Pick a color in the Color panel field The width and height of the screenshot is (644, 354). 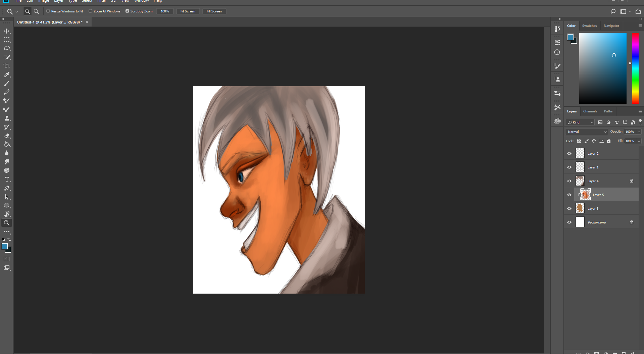coord(603,68)
